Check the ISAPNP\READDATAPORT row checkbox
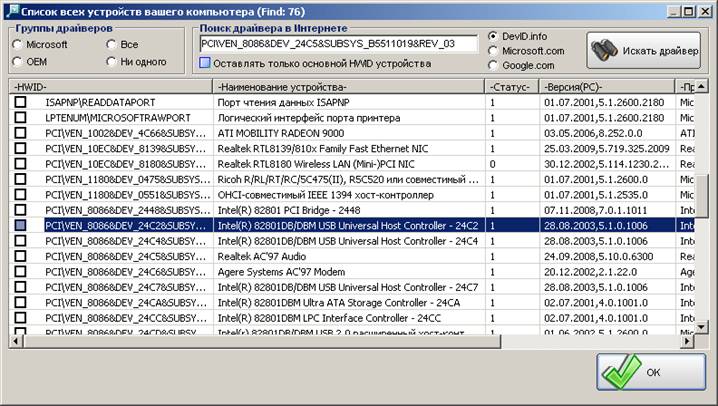Screen dimensions: 718x406 click(x=20, y=102)
